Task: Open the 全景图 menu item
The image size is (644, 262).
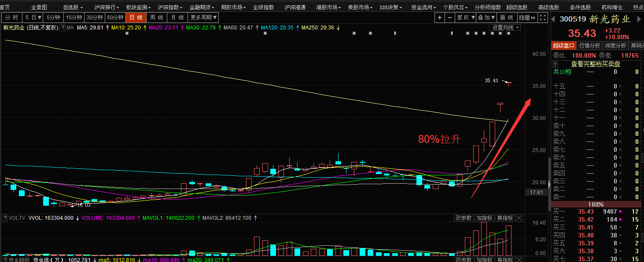Action: [39, 7]
